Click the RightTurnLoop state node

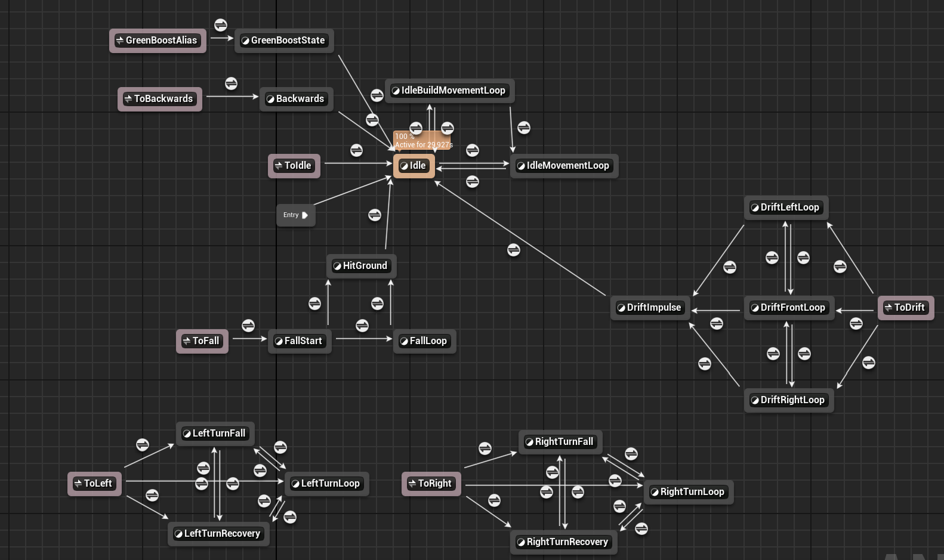coord(688,492)
